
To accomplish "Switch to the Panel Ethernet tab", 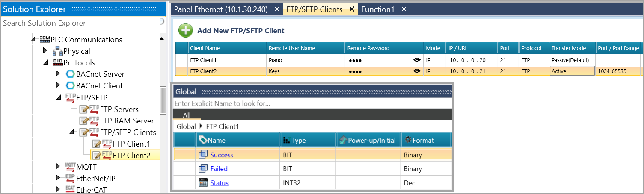I will (x=220, y=9).
